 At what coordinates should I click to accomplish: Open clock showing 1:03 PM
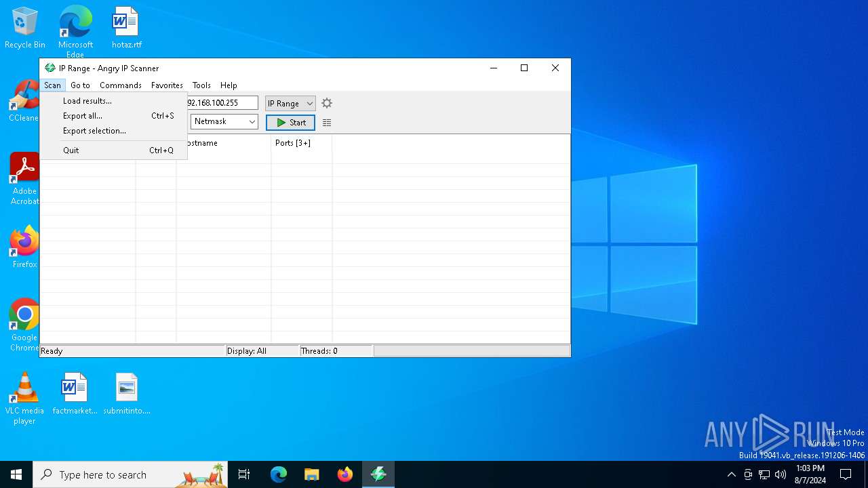click(x=810, y=474)
